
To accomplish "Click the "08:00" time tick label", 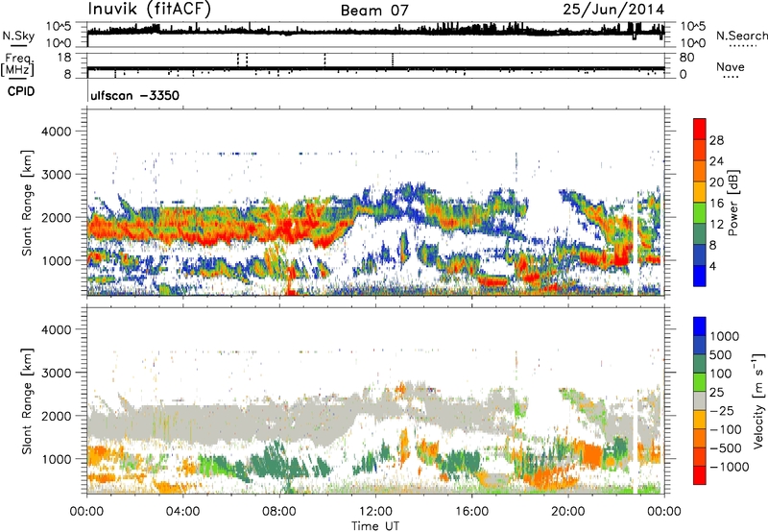I will click(279, 512).
